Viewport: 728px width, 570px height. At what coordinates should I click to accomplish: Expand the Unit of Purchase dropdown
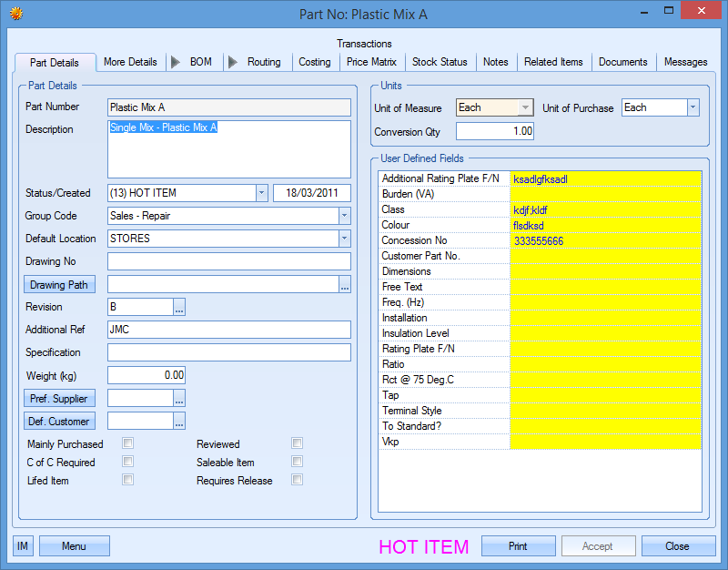(693, 107)
